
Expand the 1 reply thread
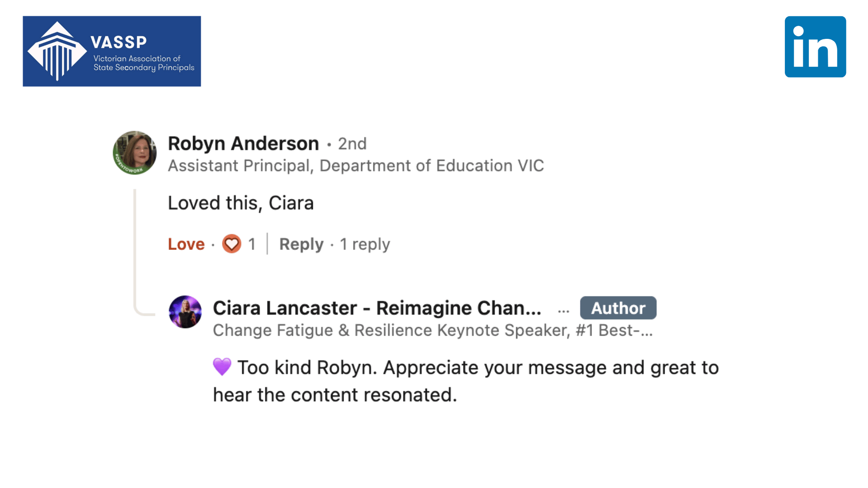click(365, 244)
